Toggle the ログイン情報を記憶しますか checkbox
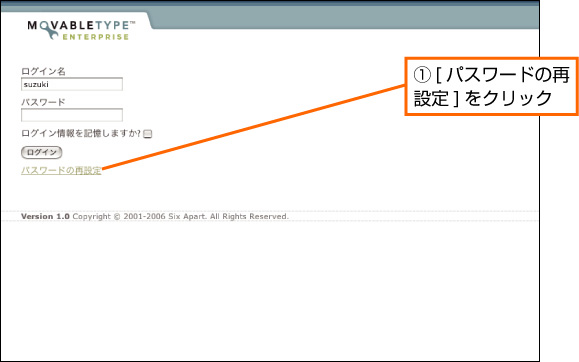This screenshot has height=362, width=579. click(148, 134)
